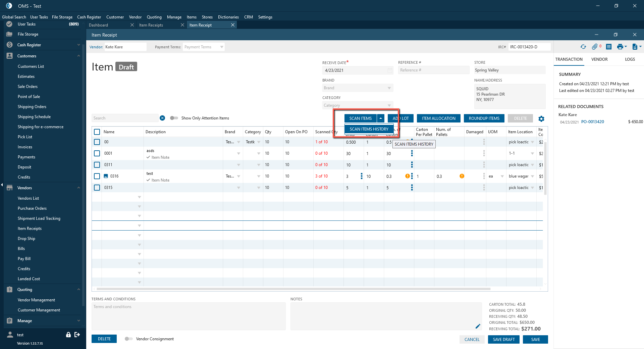
Task: Click the printer icon
Action: tap(620, 47)
